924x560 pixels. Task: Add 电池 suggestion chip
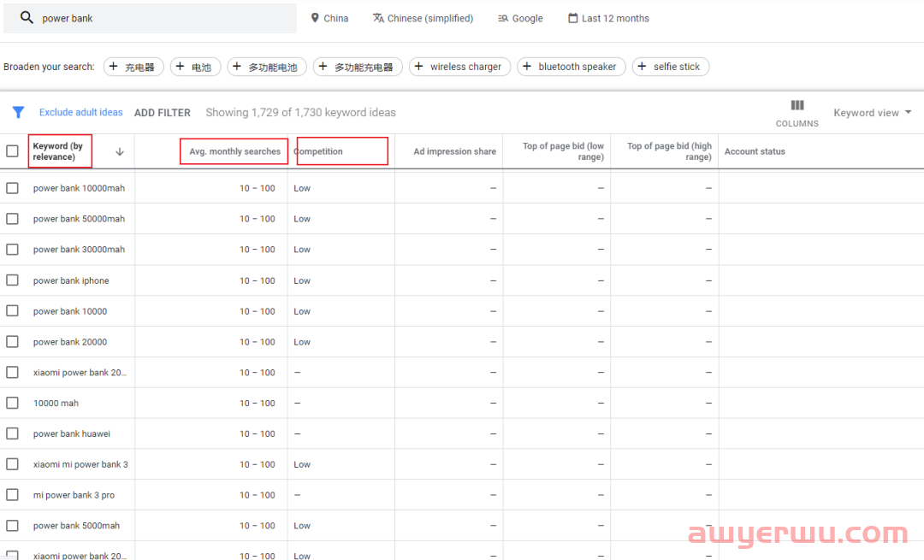(x=195, y=67)
